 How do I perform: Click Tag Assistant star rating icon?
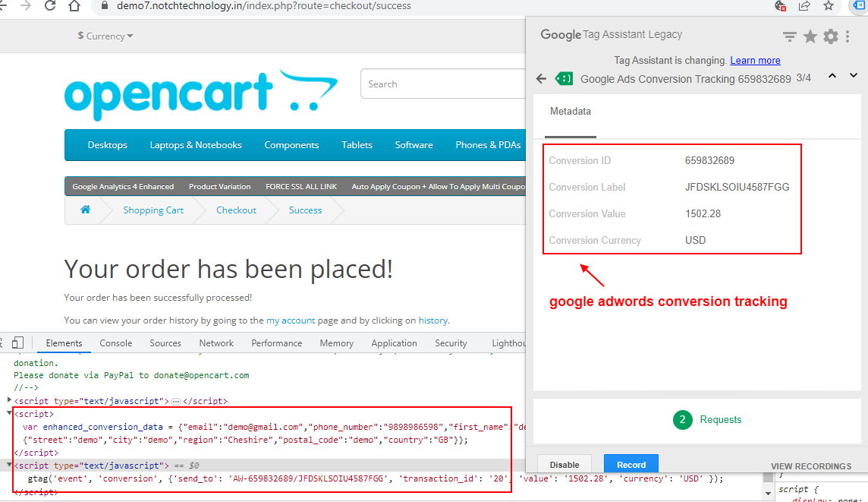tap(810, 36)
